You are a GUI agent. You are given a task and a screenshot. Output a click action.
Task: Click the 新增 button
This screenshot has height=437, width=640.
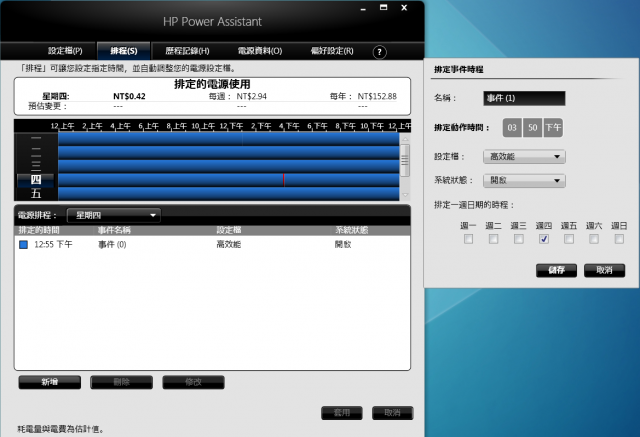pyautogui.click(x=50, y=382)
